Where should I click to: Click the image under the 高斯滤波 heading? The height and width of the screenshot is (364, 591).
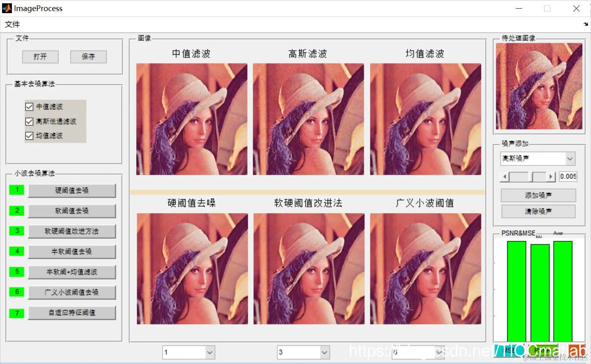[x=308, y=119]
